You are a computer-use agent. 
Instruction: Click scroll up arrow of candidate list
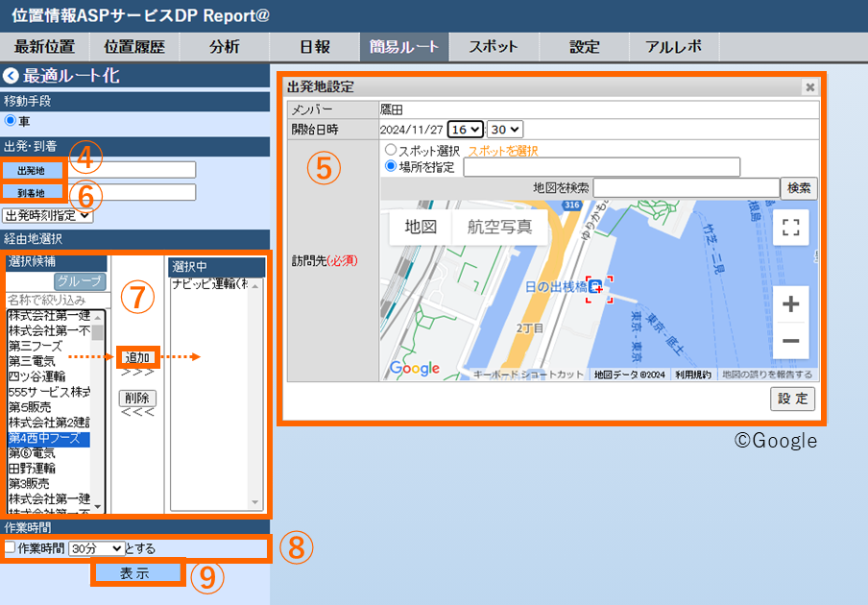point(98,317)
